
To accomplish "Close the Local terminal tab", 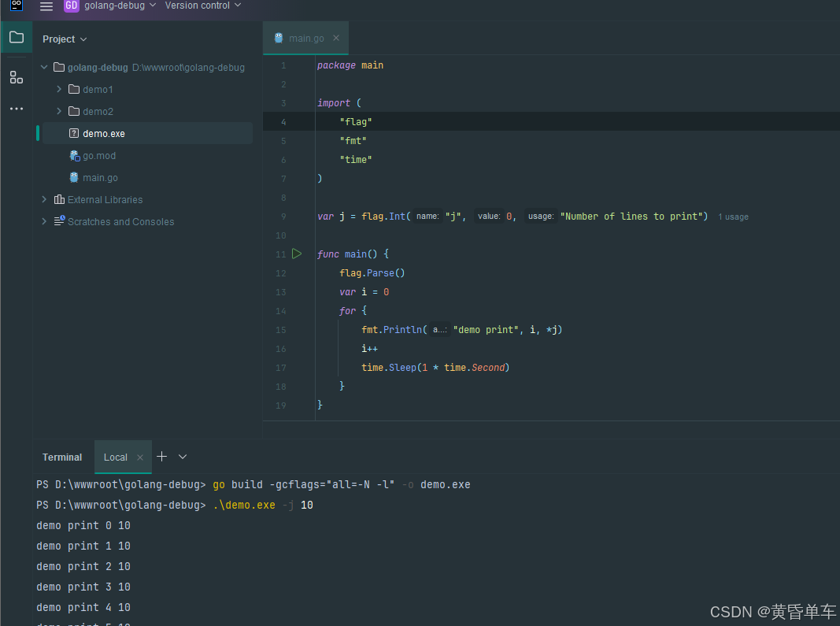I will (140, 457).
